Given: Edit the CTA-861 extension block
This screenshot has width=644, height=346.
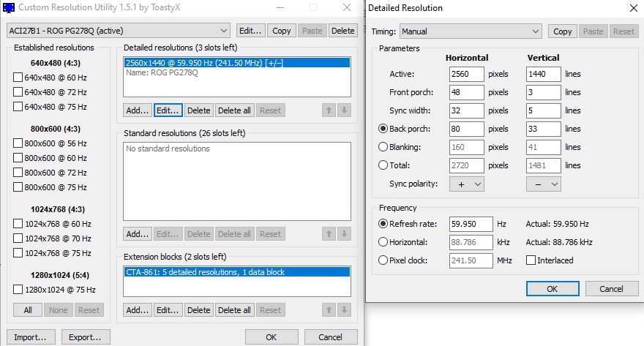Looking at the screenshot, I should 168,310.
